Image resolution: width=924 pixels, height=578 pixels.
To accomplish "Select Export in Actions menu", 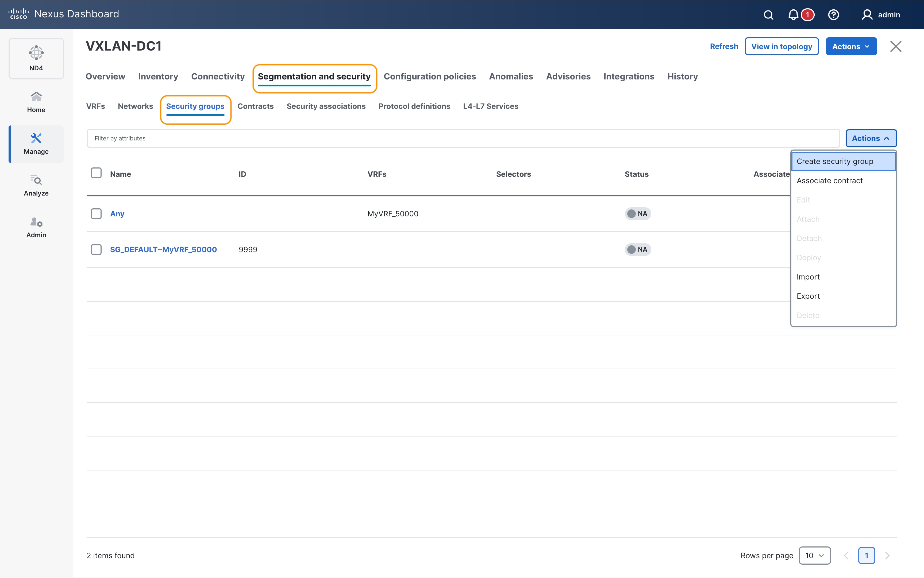I will click(x=843, y=296).
